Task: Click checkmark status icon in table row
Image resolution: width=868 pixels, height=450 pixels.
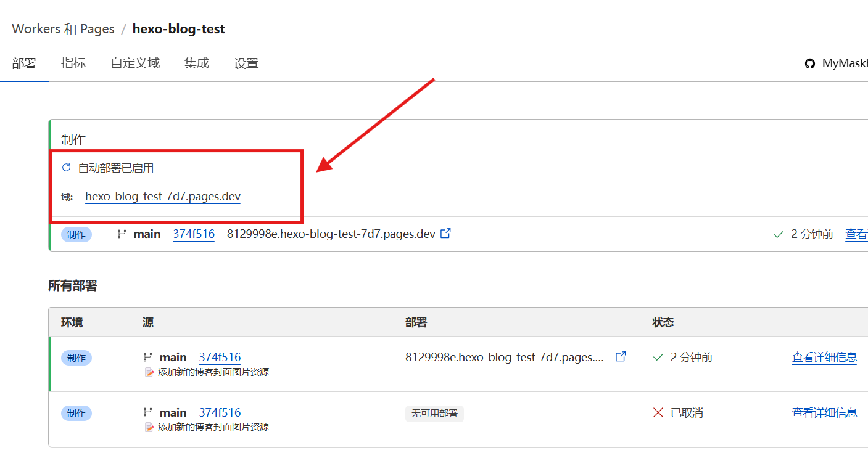Action: [658, 357]
